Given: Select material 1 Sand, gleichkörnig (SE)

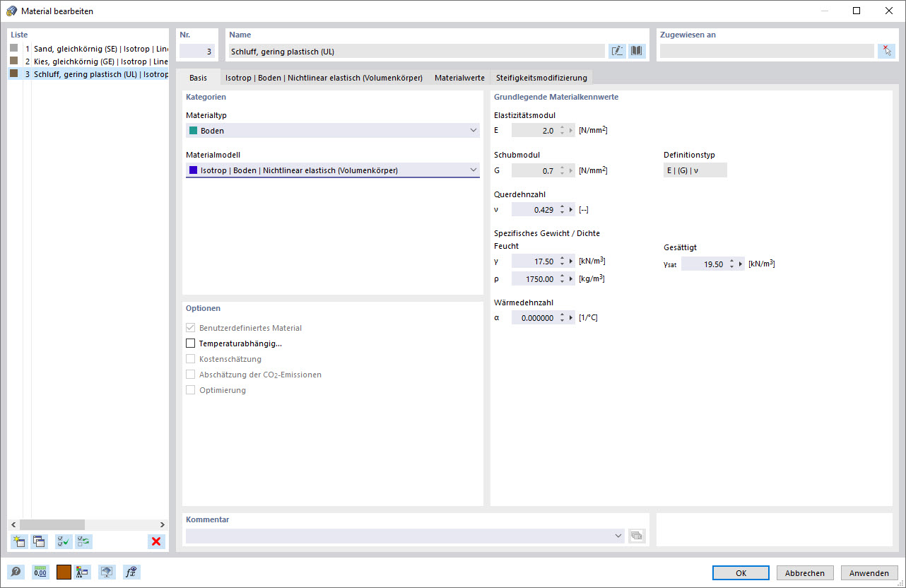Looking at the screenshot, I should 88,49.
